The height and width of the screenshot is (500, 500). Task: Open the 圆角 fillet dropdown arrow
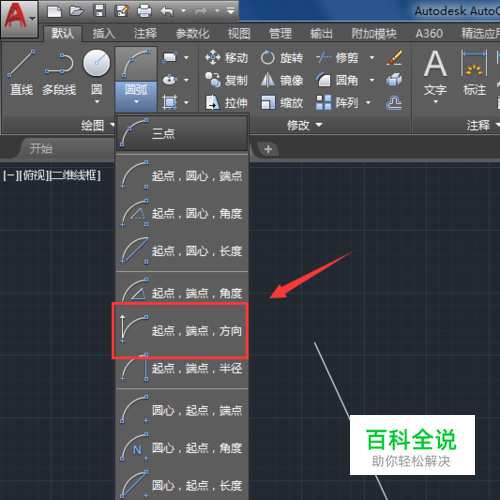tap(372, 80)
